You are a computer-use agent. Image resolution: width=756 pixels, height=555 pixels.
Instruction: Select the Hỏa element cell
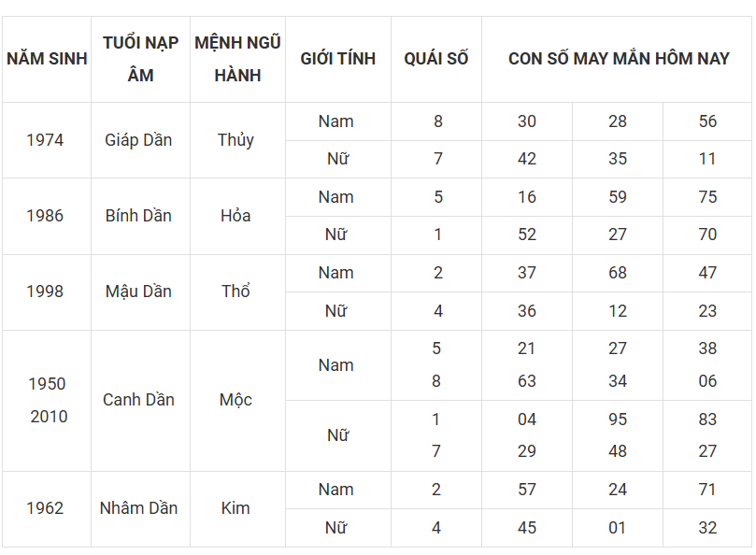[x=237, y=216]
